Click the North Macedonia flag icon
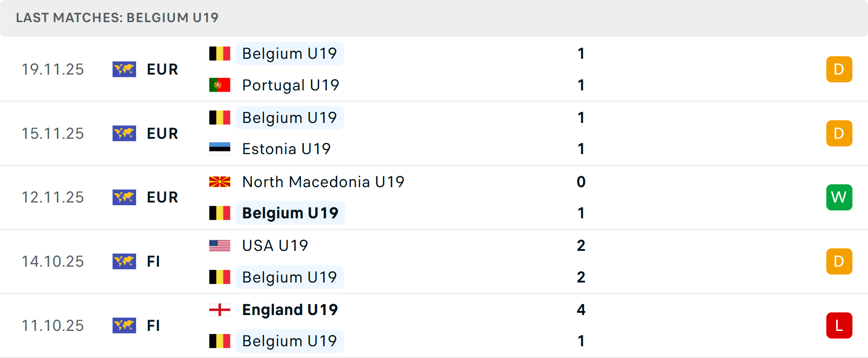The width and height of the screenshot is (868, 358). (220, 182)
